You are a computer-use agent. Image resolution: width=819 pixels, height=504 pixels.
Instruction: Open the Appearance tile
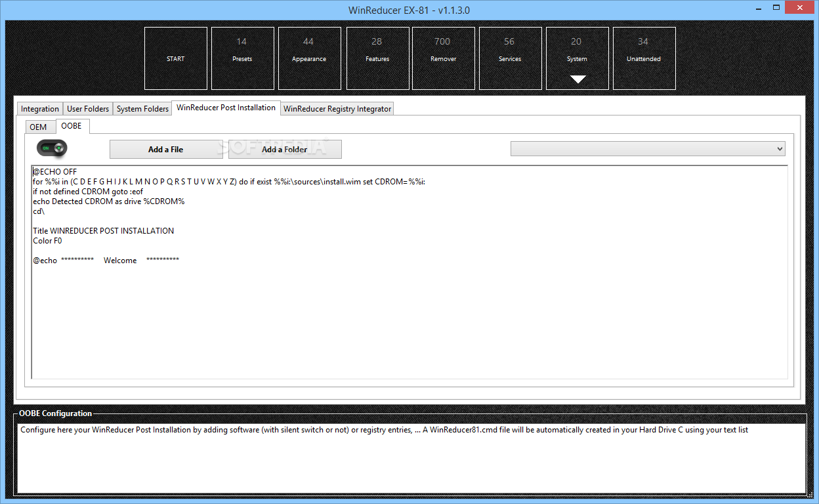click(310, 58)
